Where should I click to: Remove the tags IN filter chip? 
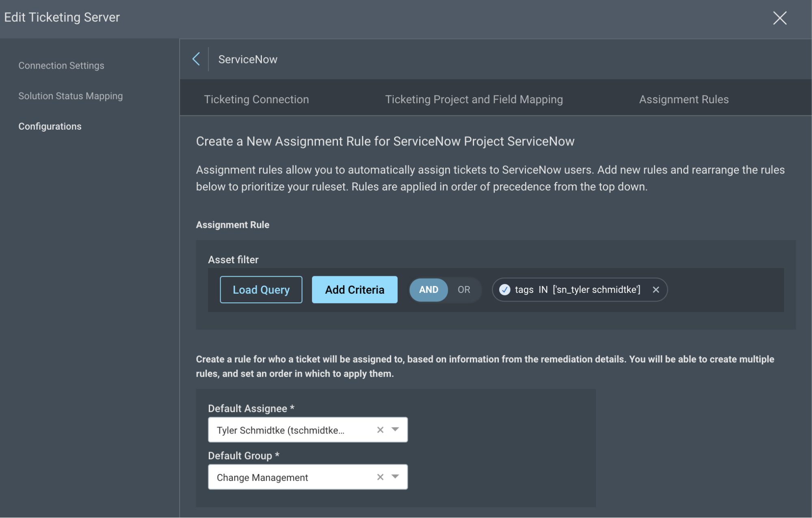click(656, 290)
